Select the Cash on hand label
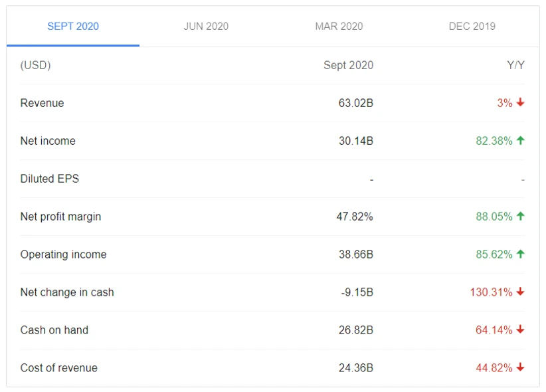Viewport: 546px width, 392px height. 54,330
